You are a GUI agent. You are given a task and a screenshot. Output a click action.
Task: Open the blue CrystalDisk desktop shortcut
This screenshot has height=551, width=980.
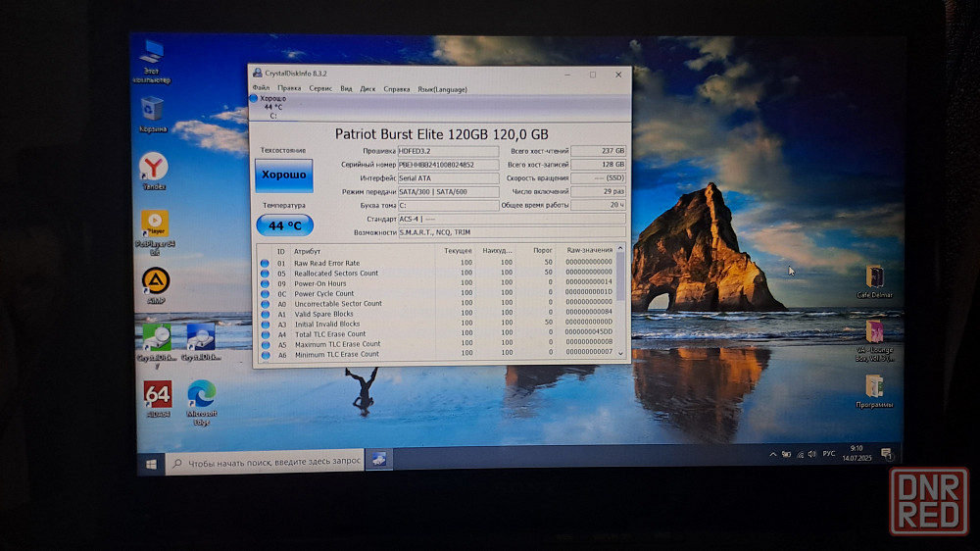[x=201, y=343]
